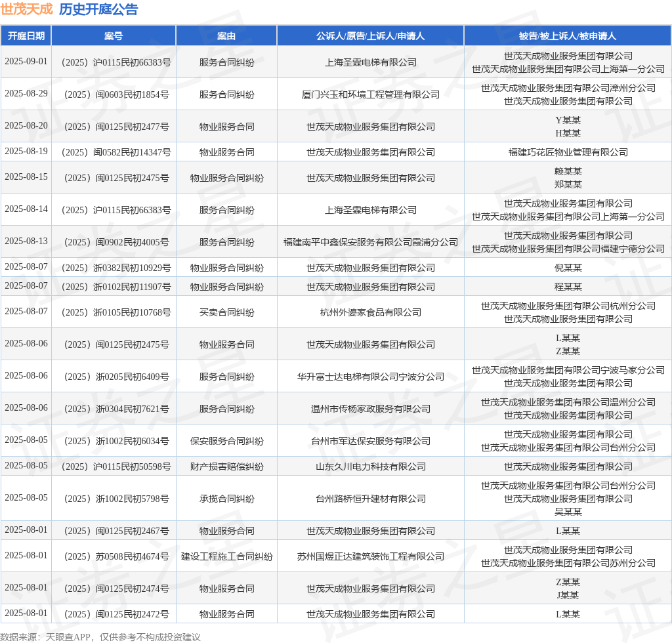The width and height of the screenshot is (672, 643).
Task: Click plaintiff 台州路桥恒升建材有限公司
Action: point(371,499)
